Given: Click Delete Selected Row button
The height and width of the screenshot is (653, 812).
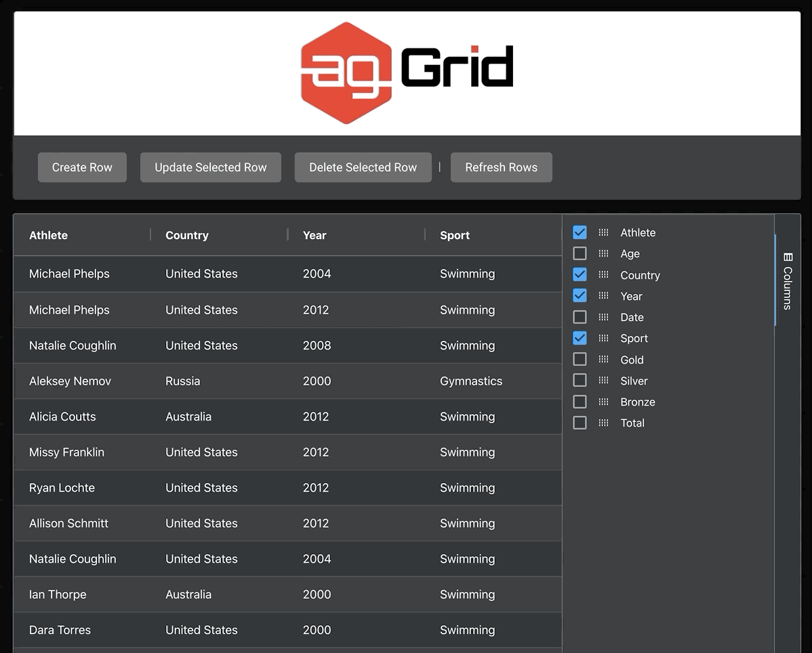Looking at the screenshot, I should click(363, 167).
